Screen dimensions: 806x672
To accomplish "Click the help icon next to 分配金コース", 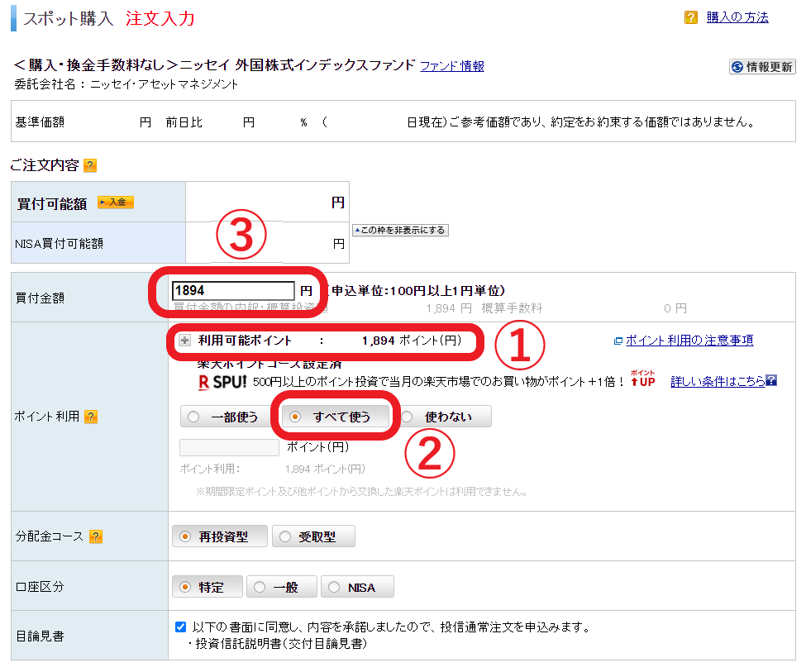I will pyautogui.click(x=96, y=536).
